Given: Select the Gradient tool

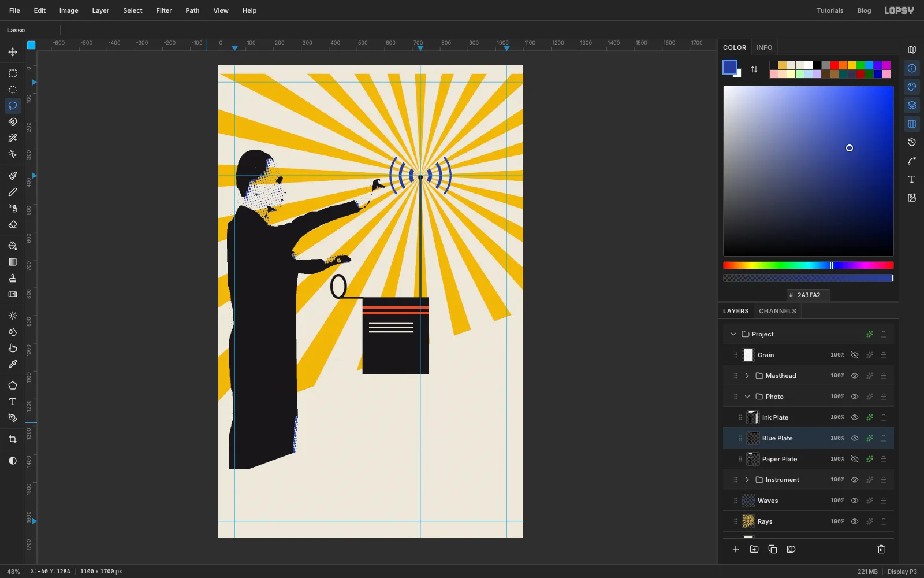Looking at the screenshot, I should [13, 262].
